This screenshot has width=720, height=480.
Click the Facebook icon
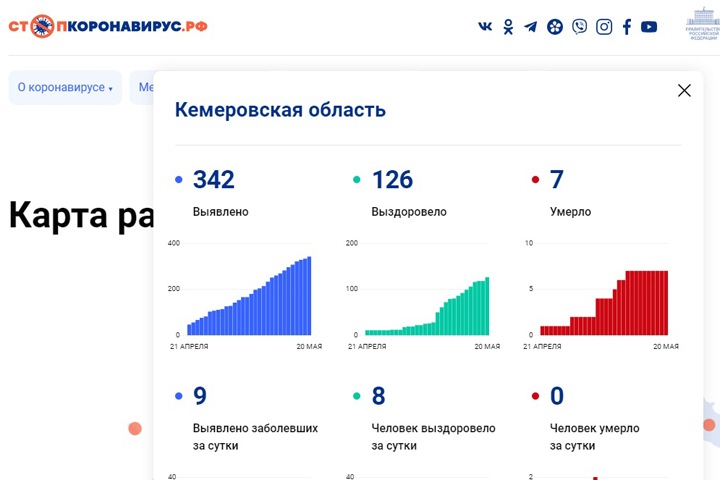(627, 27)
